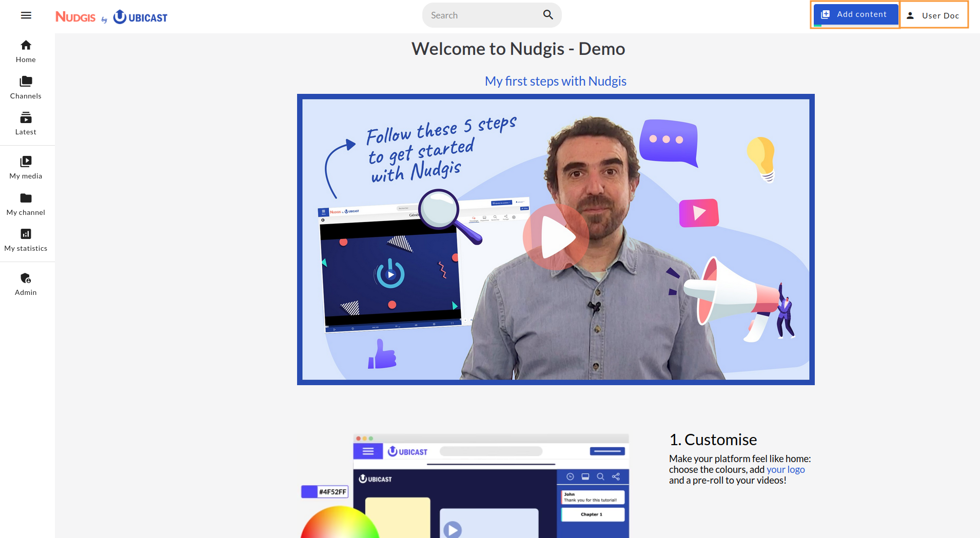Click the 1. Customise heading
The width and height of the screenshot is (980, 538).
[x=713, y=440]
